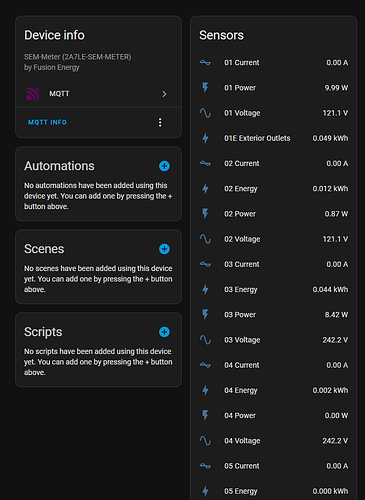The image size is (365, 500).
Task: Click the 02 Energy lightning icon
Action: (205, 189)
